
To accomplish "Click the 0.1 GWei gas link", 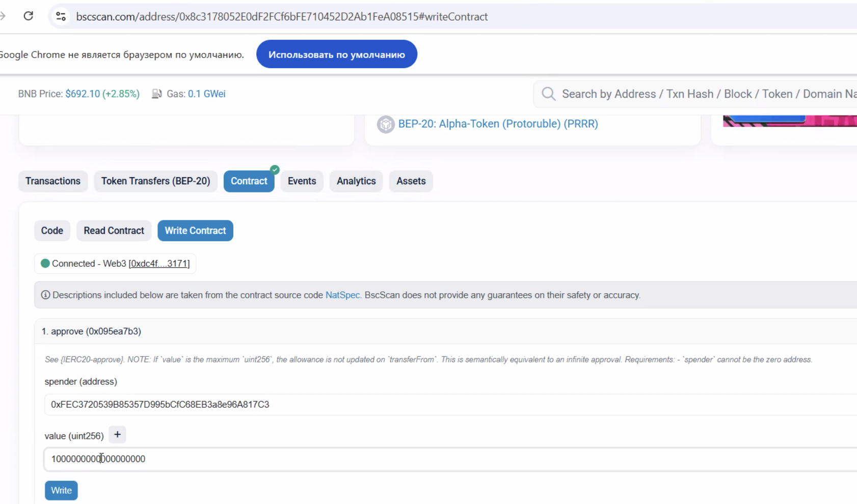I will pos(207,94).
